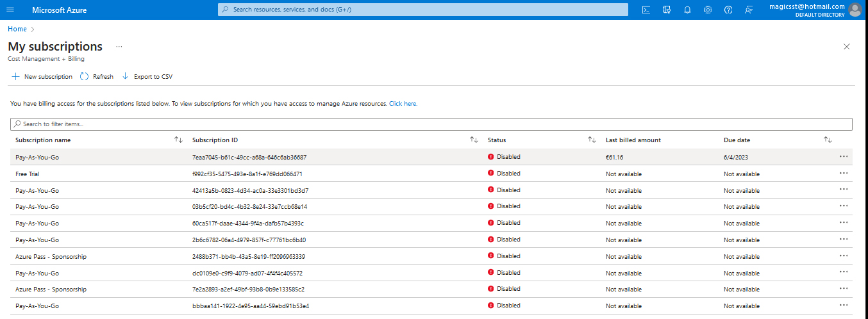The width and height of the screenshot is (868, 319).
Task: Select subscription ID dc0109e0-c9f9-4079-ad07-4f4f4c405572
Action: (x=247, y=273)
